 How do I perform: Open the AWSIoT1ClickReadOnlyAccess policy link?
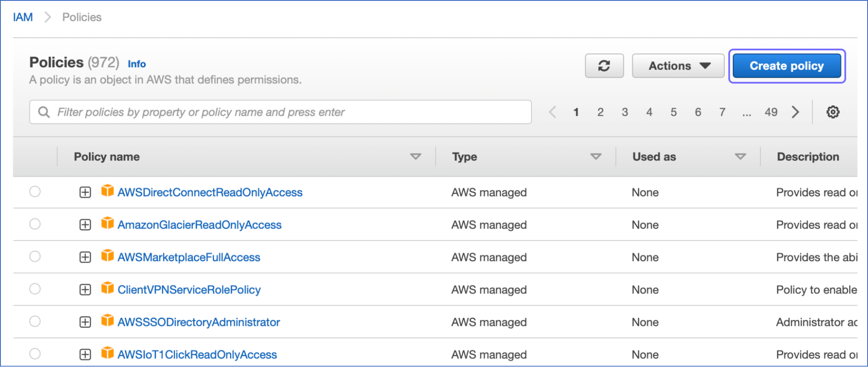point(197,355)
